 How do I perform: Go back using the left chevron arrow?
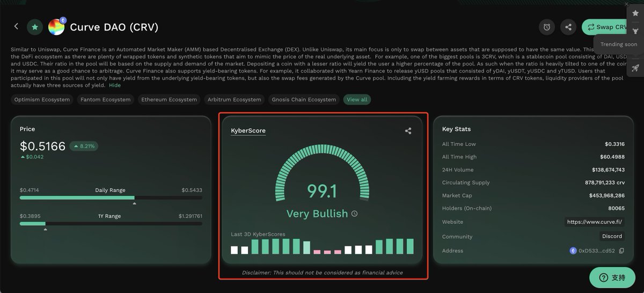click(16, 26)
